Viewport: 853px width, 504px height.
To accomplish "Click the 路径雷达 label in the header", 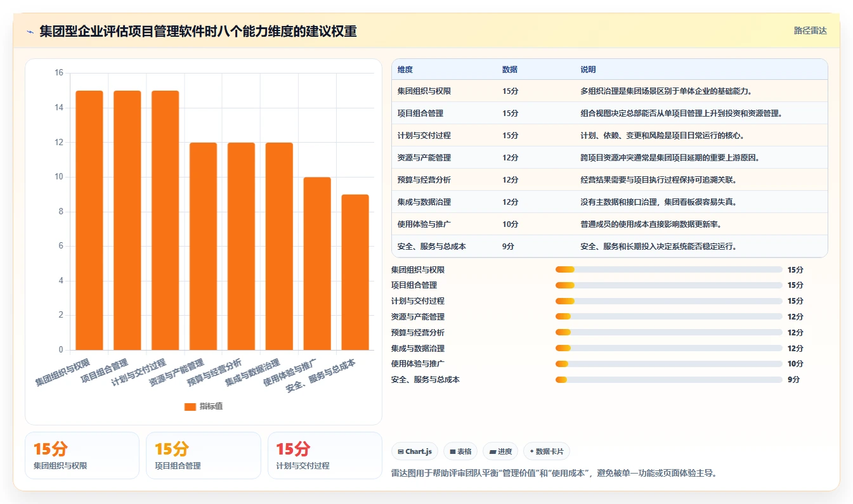I will click(x=811, y=30).
